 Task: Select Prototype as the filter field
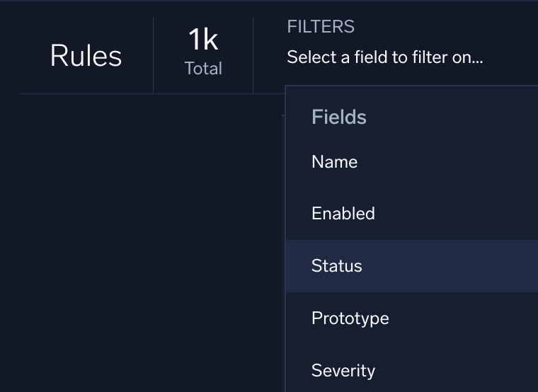point(350,318)
